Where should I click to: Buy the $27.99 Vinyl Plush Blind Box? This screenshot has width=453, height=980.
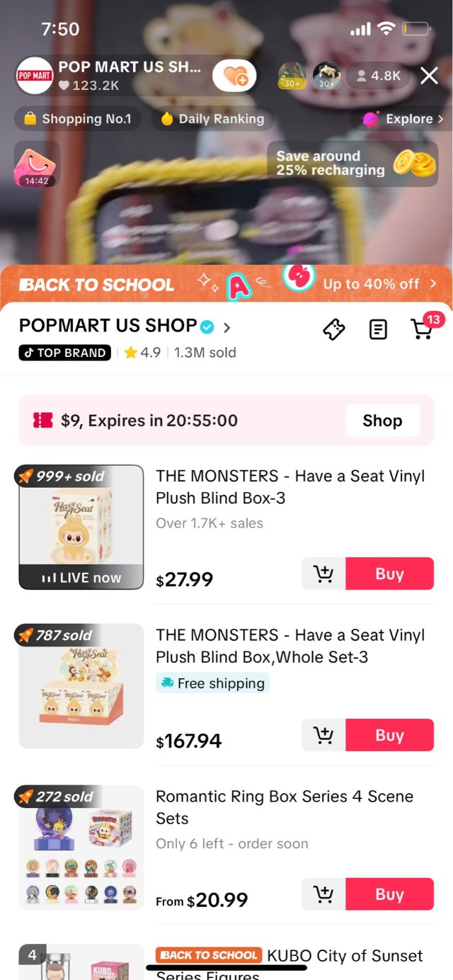pyautogui.click(x=389, y=574)
